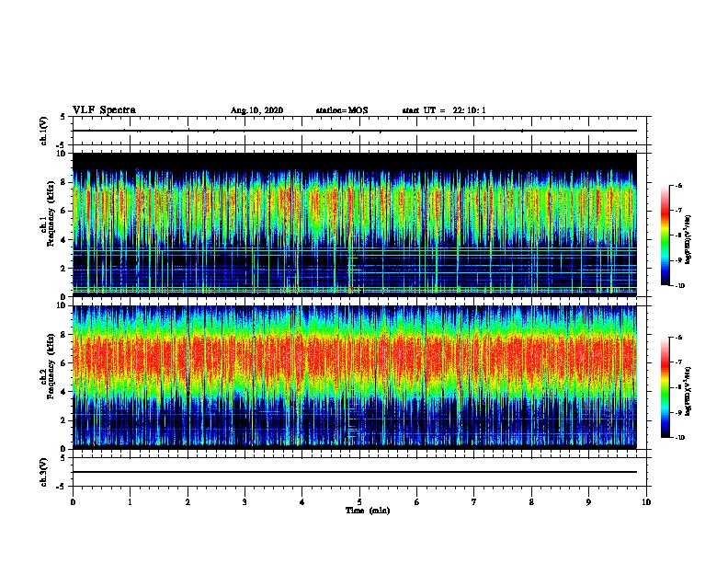Image resolution: width=728 pixels, height=563 pixels.
Task: Click the ch.2 spectrogram color scale bar
Action: [x=665, y=387]
